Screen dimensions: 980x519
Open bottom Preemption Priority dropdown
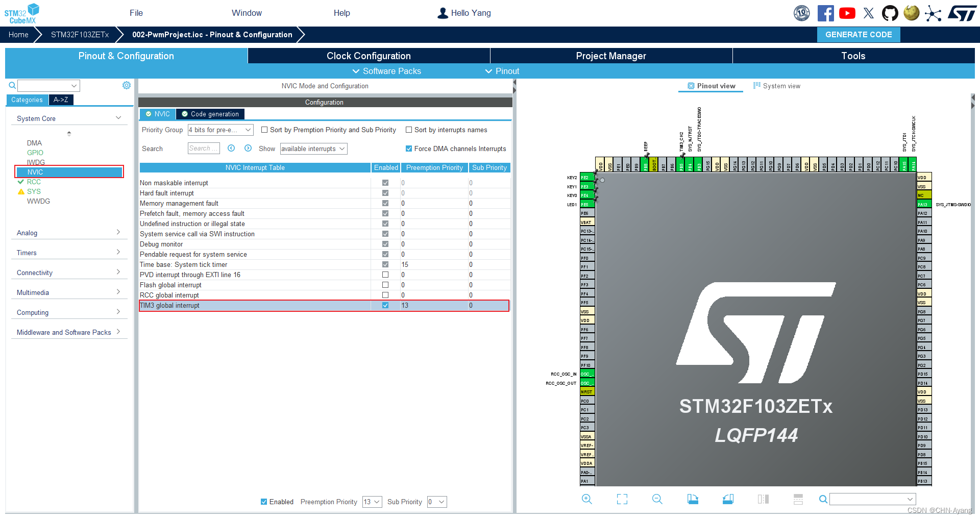372,502
